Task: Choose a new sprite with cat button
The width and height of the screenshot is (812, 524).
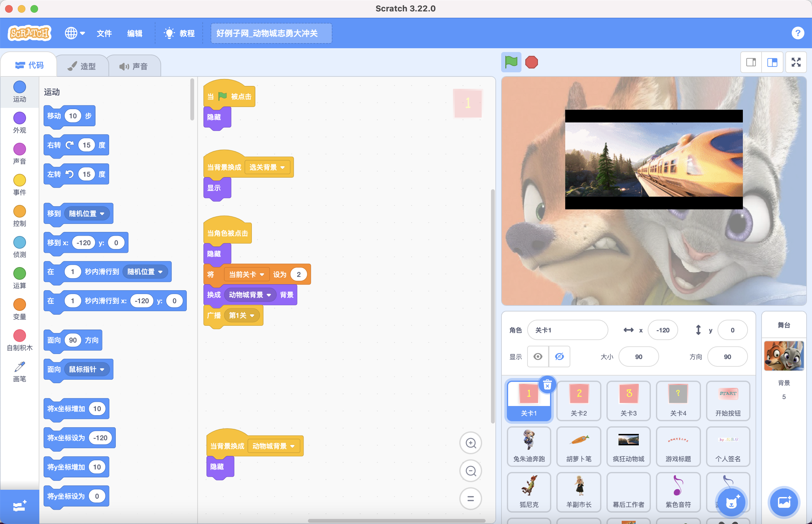Action: [731, 502]
